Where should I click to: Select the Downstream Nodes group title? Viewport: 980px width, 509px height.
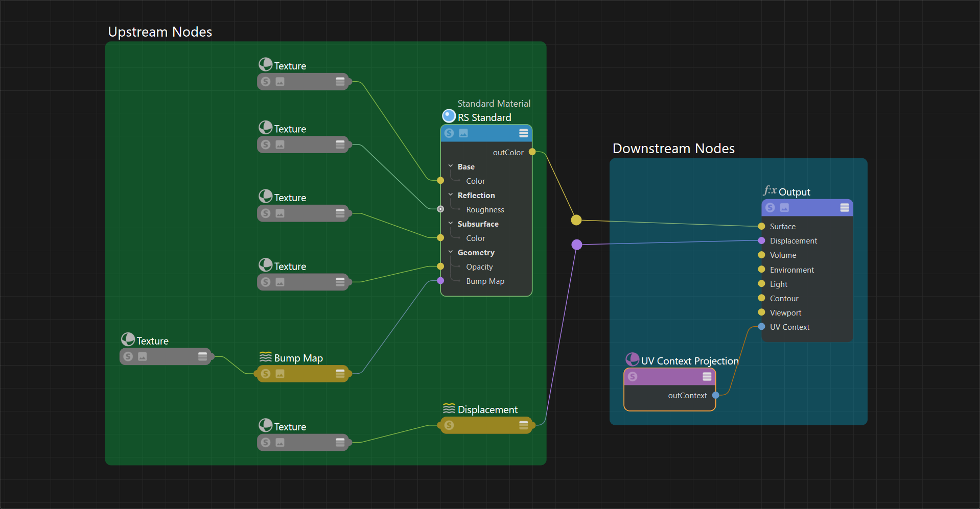(x=673, y=149)
